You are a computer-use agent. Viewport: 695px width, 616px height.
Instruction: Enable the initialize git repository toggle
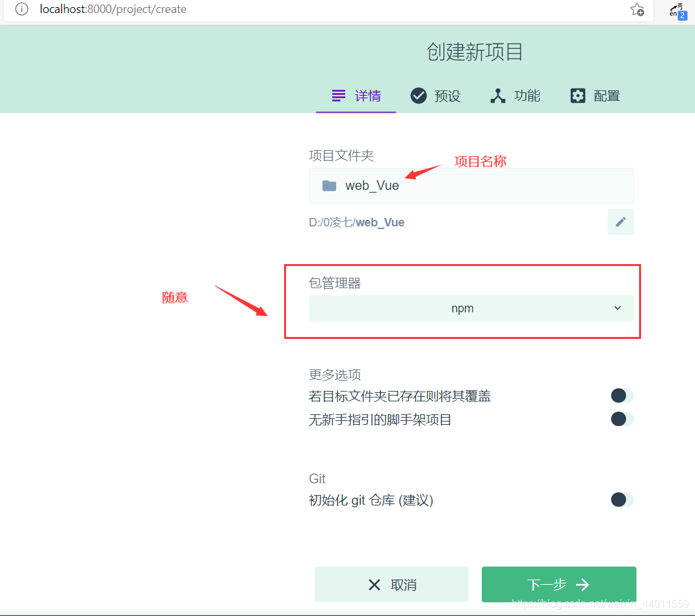click(x=621, y=500)
